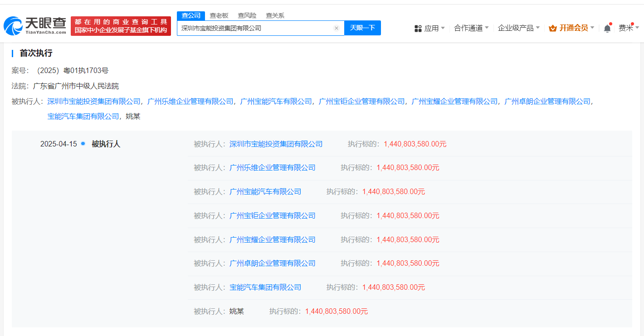Switch to the 查风险 tab
644x336 pixels.
click(x=247, y=15)
